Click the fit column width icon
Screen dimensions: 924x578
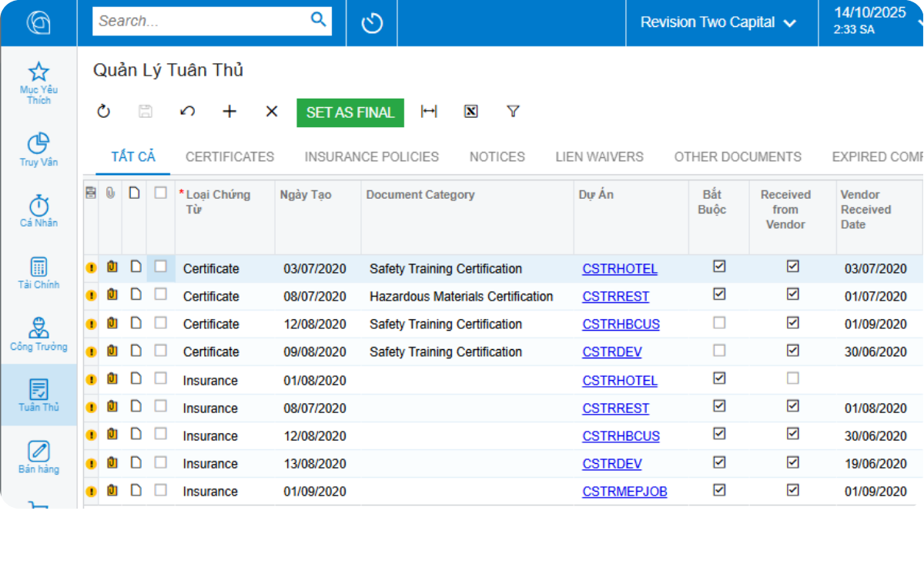point(429,112)
